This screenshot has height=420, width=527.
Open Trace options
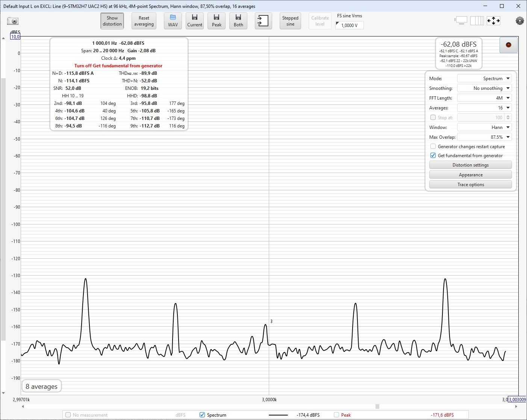[471, 185]
